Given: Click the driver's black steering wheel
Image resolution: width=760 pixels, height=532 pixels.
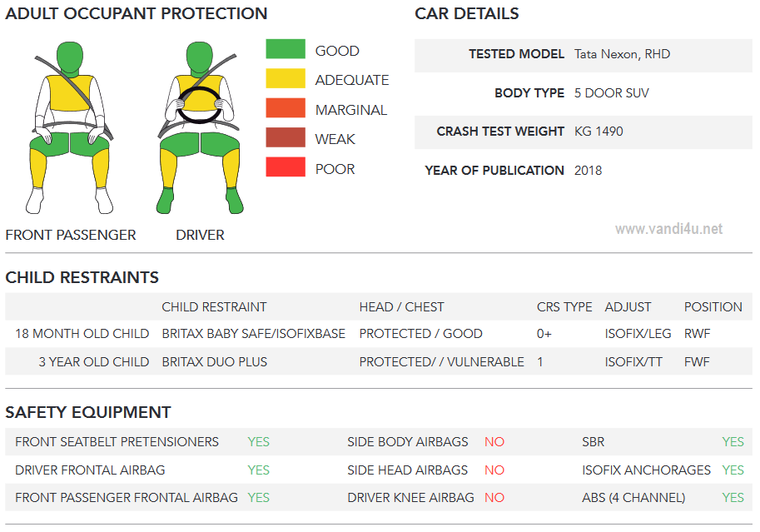Looking at the screenshot, I should point(199,105).
